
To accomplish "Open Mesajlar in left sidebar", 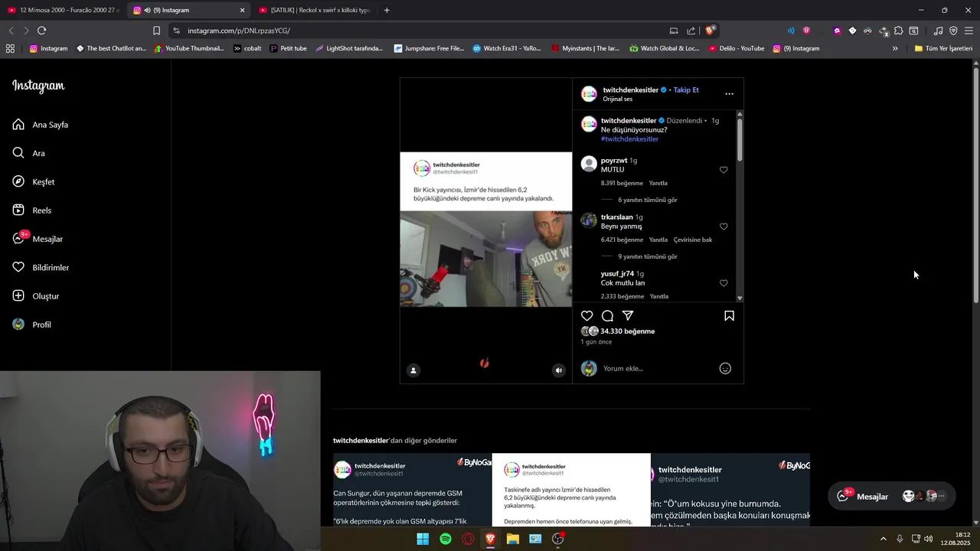I will point(38,239).
